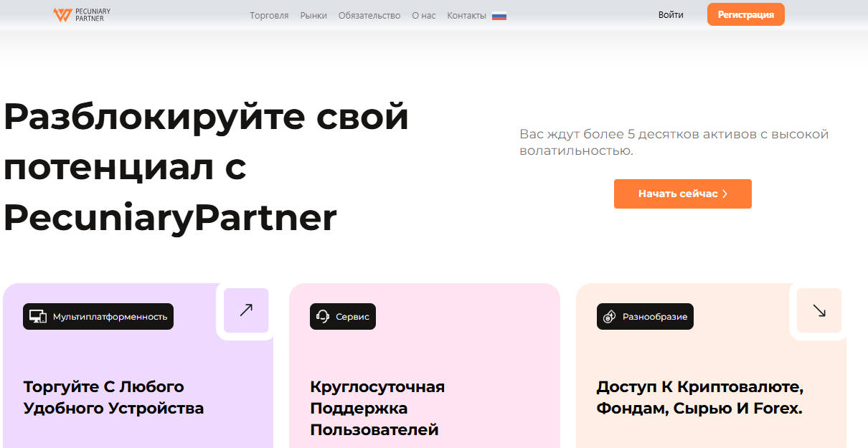Viewport: 868px width, 448px height.
Task: Click the monitor icon beside Мультиплатформенность
Action: pos(38,316)
